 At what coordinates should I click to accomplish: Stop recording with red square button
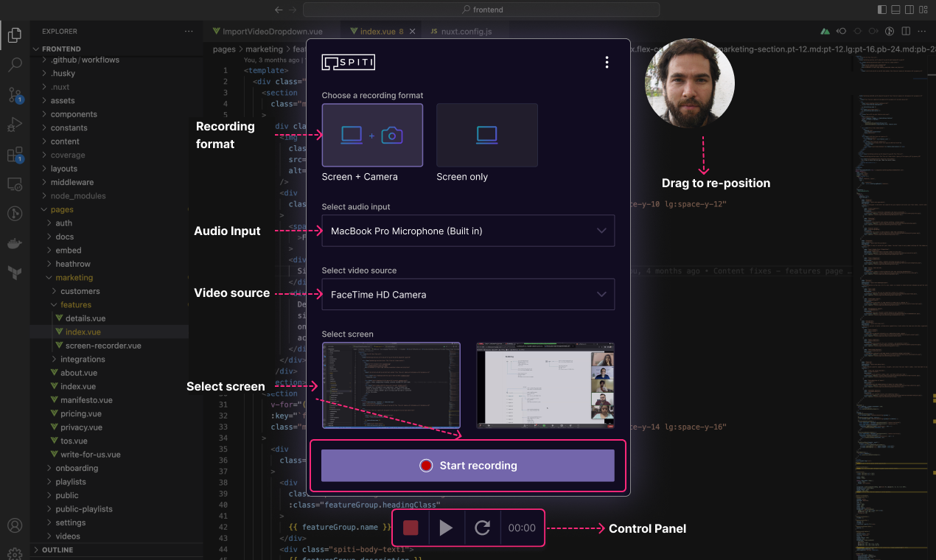click(411, 528)
